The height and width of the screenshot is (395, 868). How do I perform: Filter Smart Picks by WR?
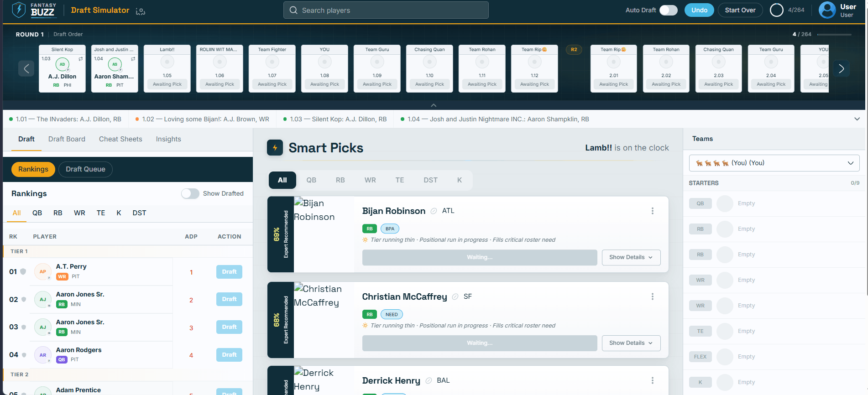[x=370, y=180]
